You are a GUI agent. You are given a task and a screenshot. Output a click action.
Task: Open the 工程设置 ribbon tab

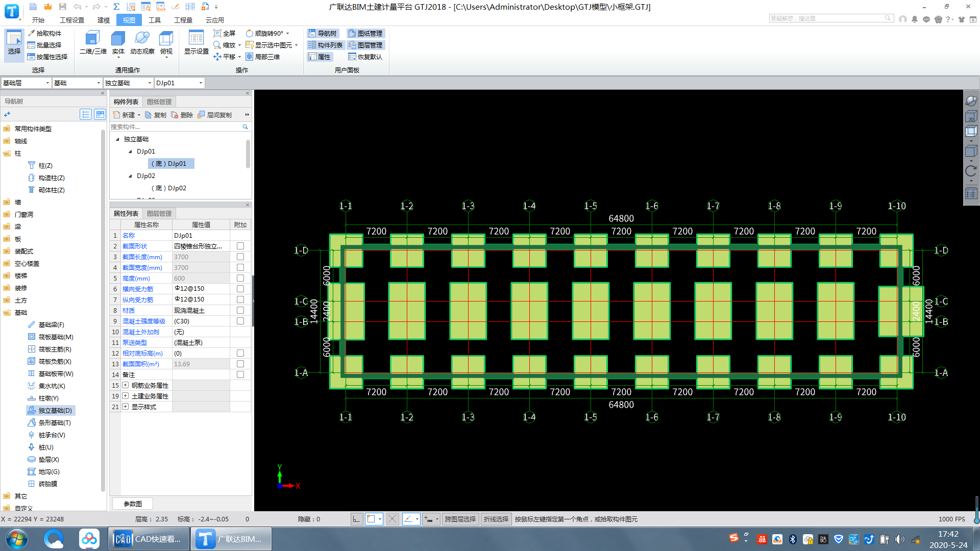[72, 20]
